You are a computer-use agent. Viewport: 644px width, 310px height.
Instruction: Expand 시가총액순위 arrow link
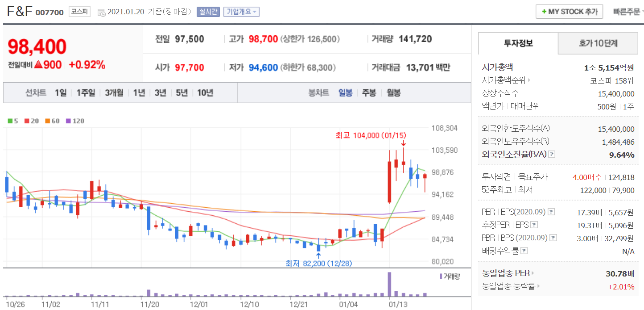point(529,81)
